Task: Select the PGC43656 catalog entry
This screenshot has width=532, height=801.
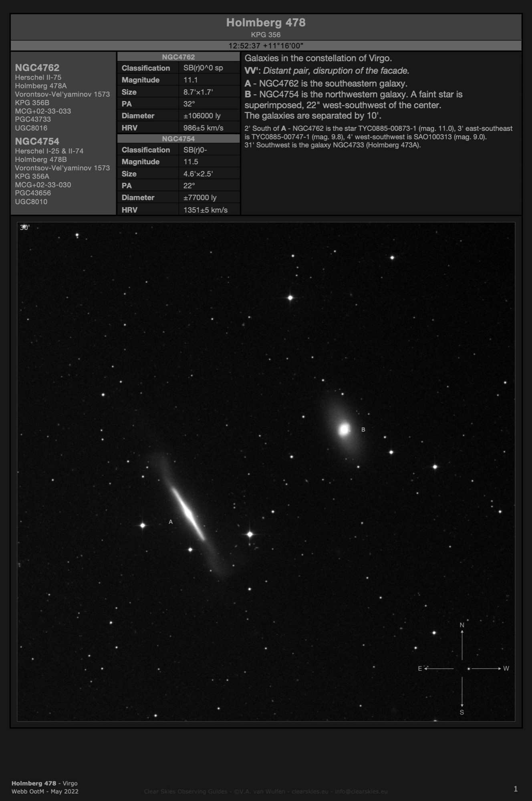Action: point(33,193)
